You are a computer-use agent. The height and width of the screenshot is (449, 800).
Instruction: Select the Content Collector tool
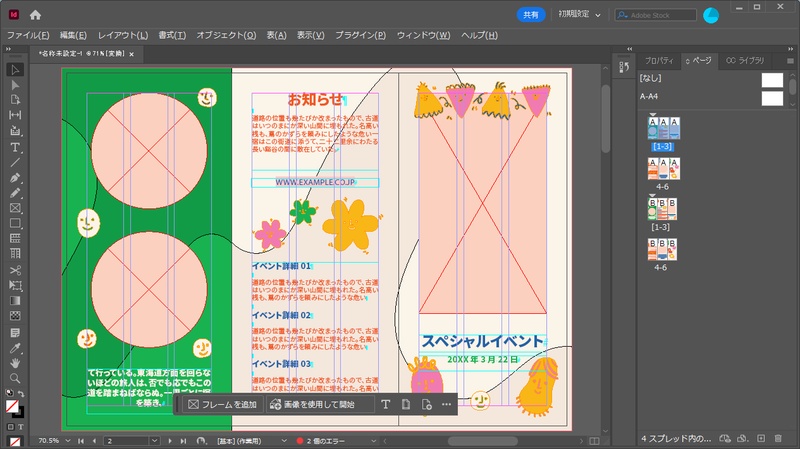[x=15, y=131]
